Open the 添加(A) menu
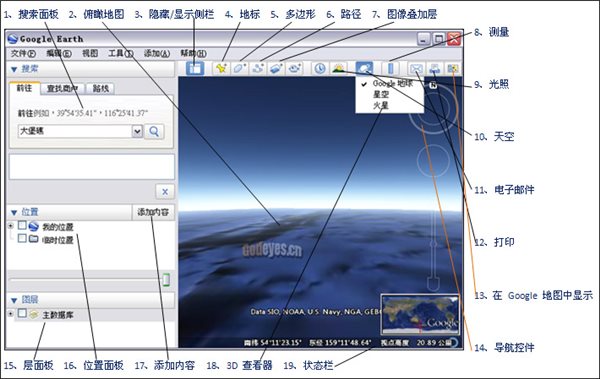Image resolution: width=600 pixels, height=379 pixels. (x=157, y=54)
